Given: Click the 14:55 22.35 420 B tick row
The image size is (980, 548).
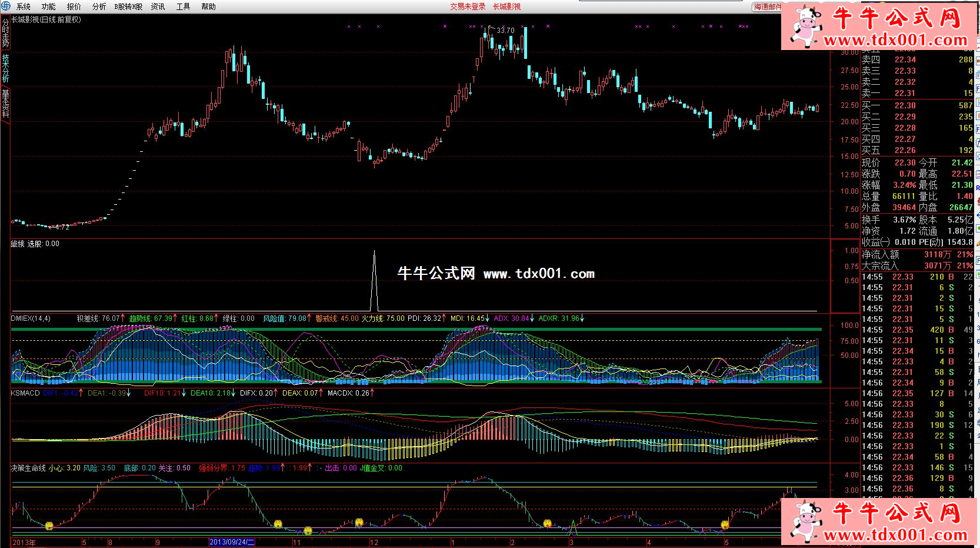Looking at the screenshot, I should (917, 330).
